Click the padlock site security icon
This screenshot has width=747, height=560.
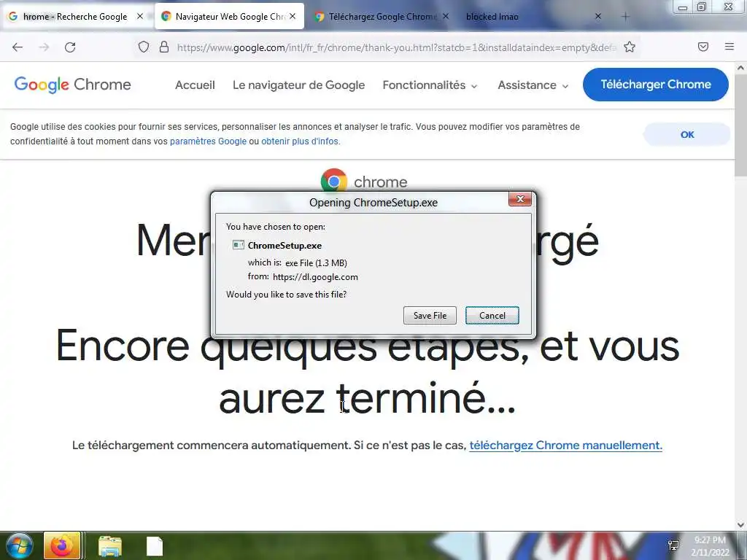pyautogui.click(x=164, y=47)
